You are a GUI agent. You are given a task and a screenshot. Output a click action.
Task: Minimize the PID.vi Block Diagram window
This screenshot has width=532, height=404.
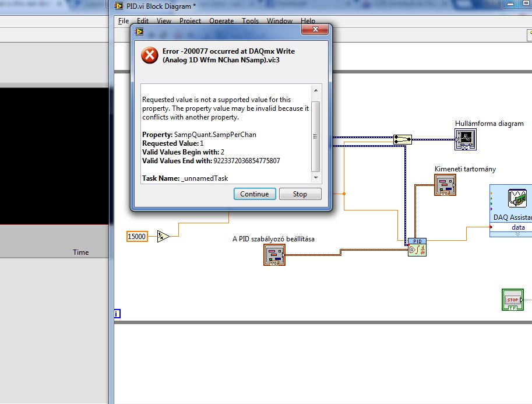click(x=510, y=4)
